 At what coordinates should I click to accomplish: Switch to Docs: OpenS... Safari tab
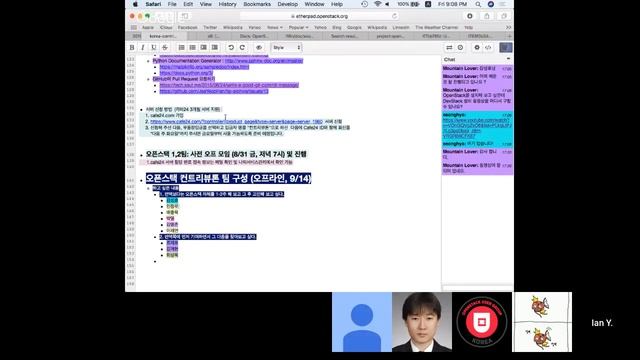(253, 36)
